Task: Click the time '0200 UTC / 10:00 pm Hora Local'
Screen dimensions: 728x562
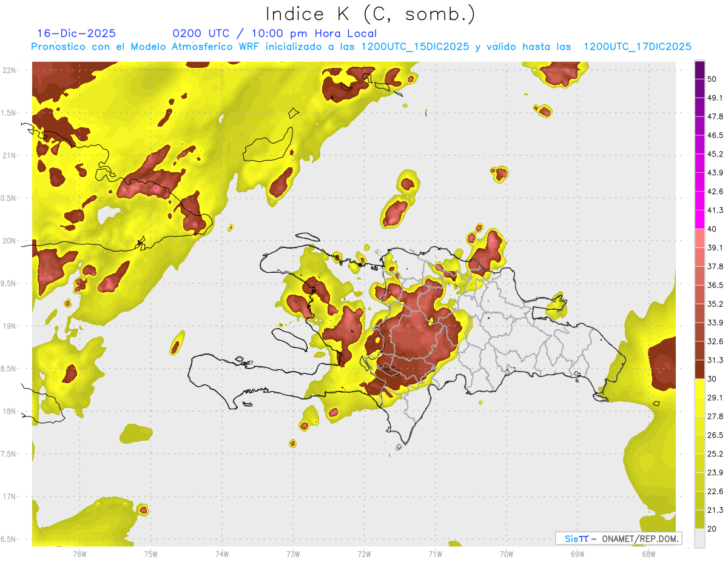Action: pyautogui.click(x=275, y=34)
